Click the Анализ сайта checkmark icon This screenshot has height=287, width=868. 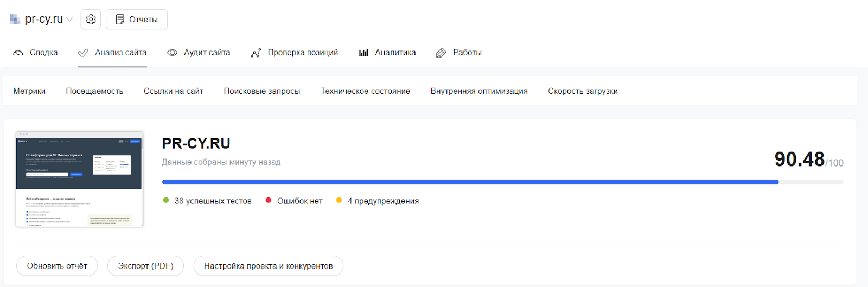(x=83, y=53)
